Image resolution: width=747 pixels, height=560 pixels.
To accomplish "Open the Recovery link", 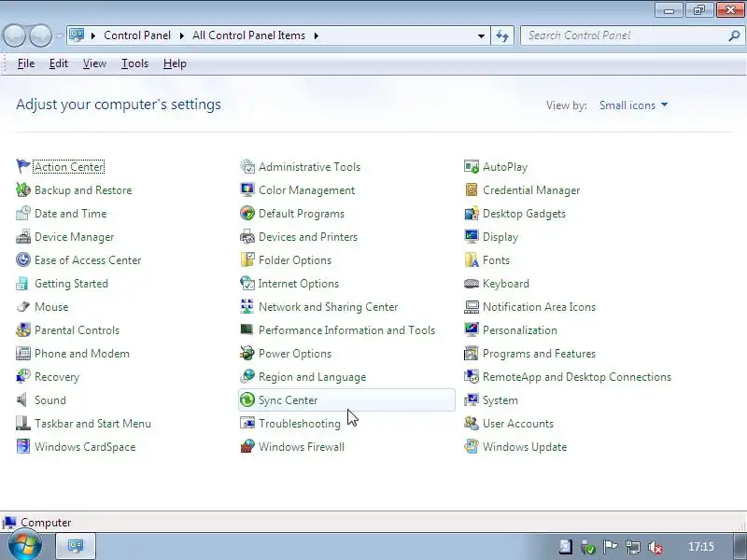I will pos(57,377).
